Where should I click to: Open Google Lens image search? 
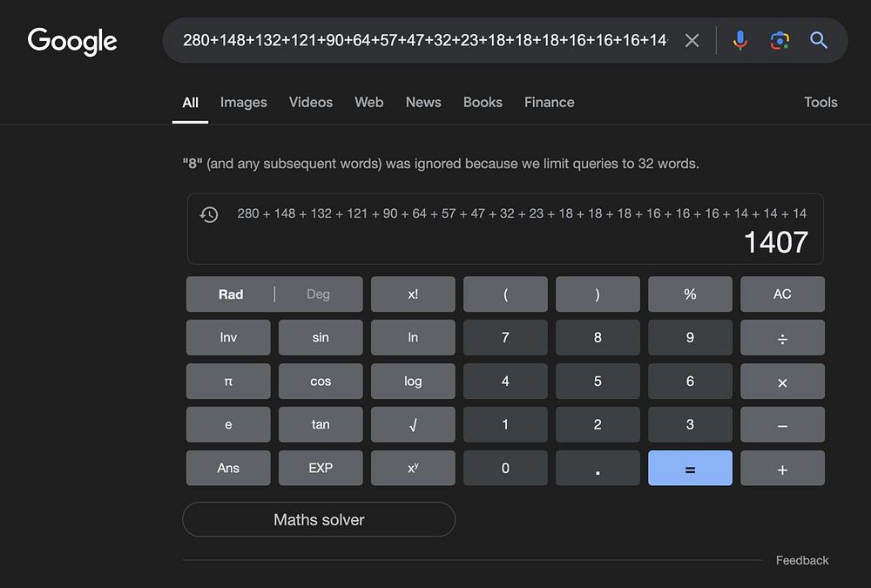click(780, 40)
